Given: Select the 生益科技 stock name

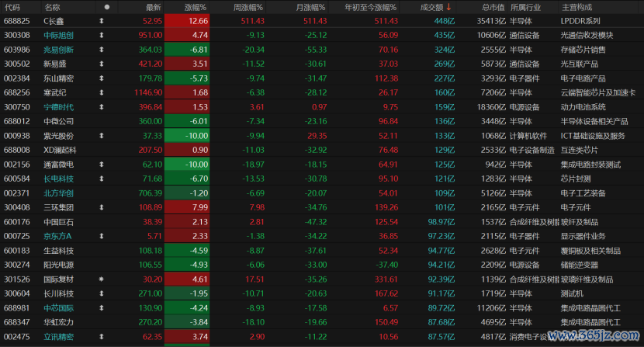Looking at the screenshot, I should pos(59,251).
